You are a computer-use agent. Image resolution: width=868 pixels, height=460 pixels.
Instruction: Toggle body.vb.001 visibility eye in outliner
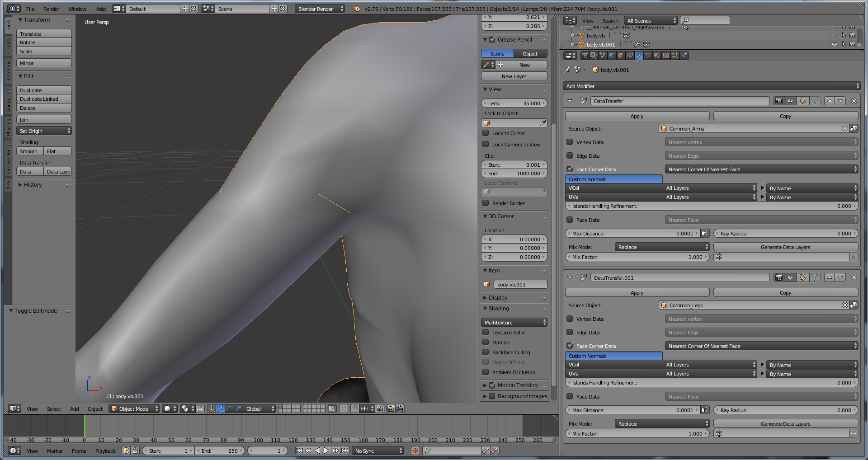[835, 44]
